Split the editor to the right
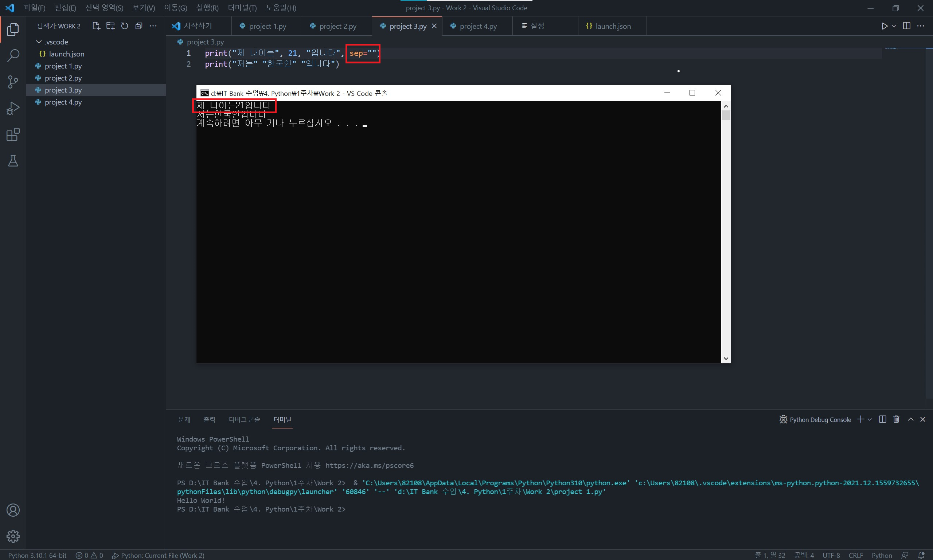The image size is (933, 560). point(907,26)
